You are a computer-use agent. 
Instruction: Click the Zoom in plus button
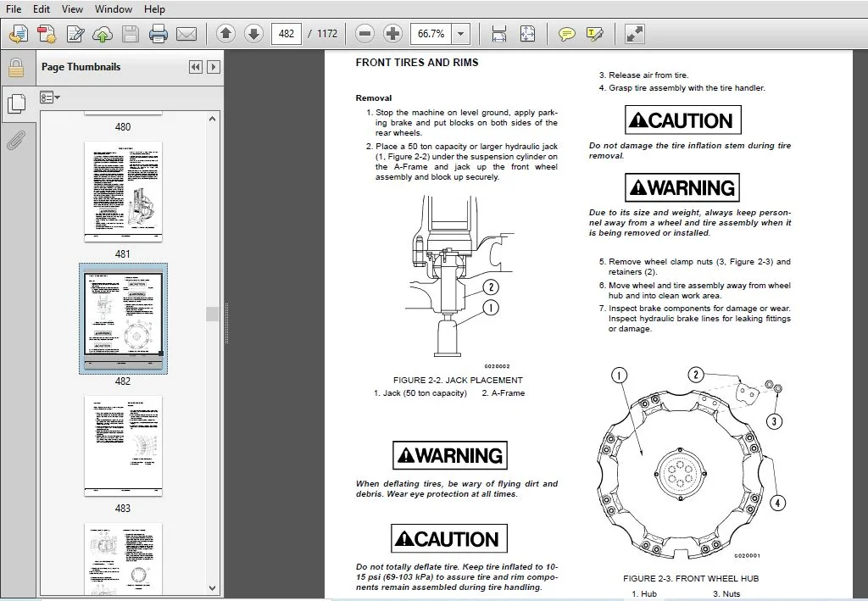[392, 34]
